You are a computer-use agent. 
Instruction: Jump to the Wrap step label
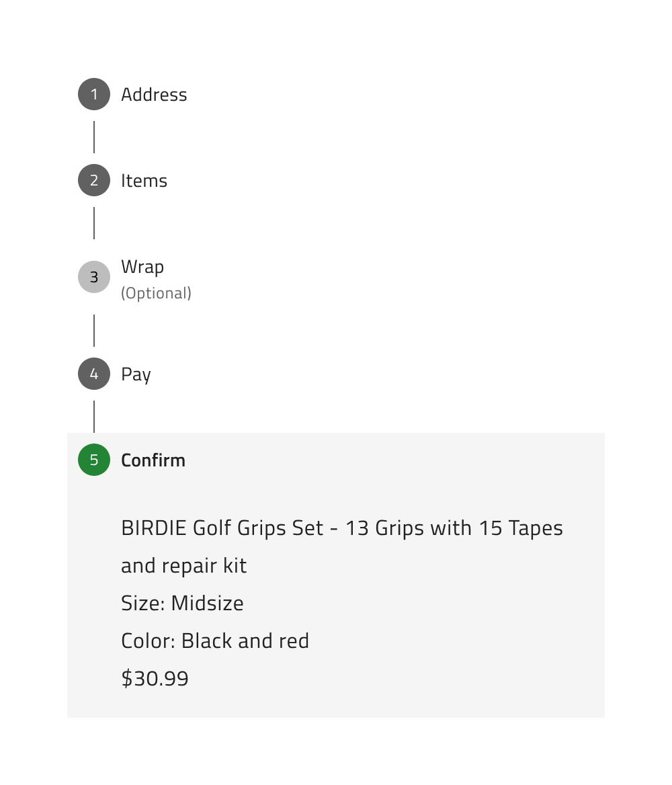click(x=142, y=267)
